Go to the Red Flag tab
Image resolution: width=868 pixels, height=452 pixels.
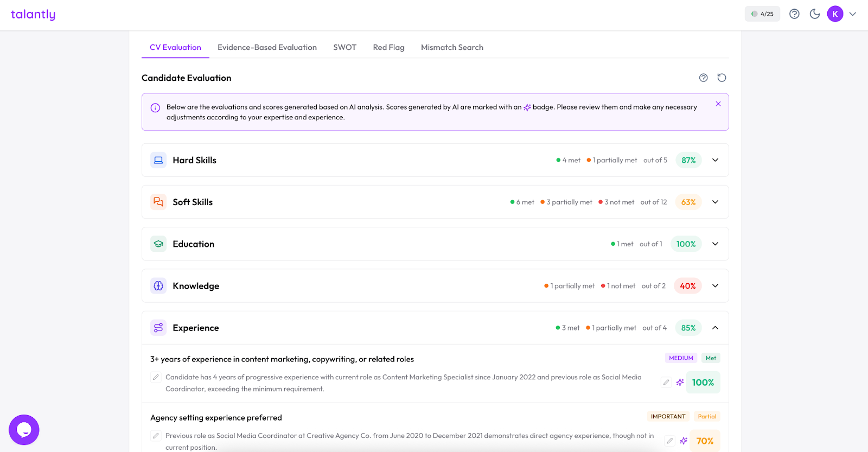point(388,47)
